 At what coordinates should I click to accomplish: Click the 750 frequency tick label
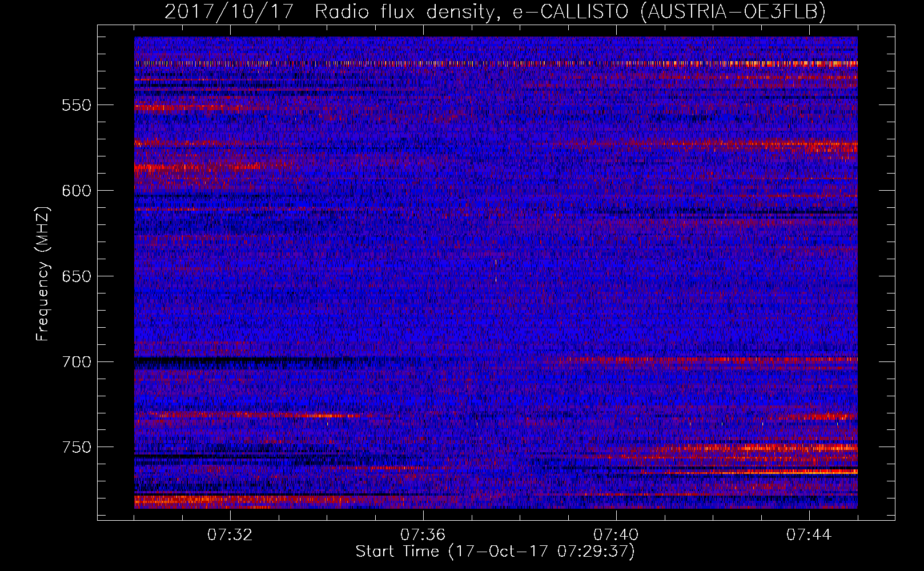(77, 447)
